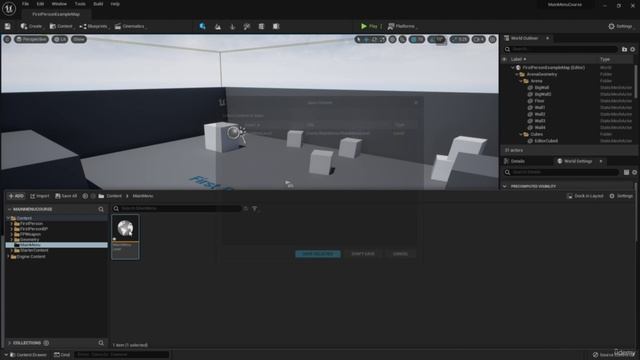The width and height of the screenshot is (640, 360).
Task: Open World Outliner settings gear
Action: 633,49
